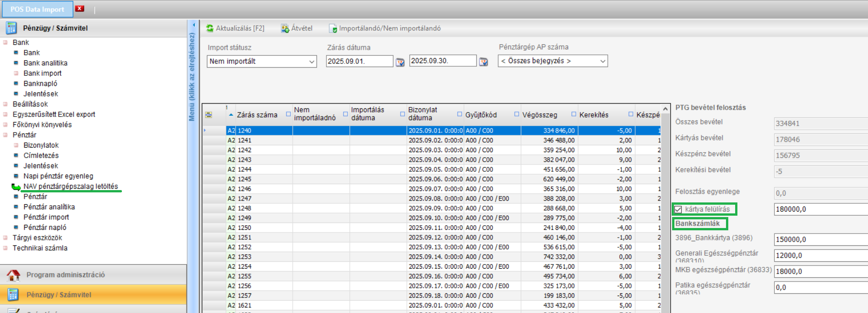
Task: Click grid selector icon in table corner
Action: coord(209,115)
